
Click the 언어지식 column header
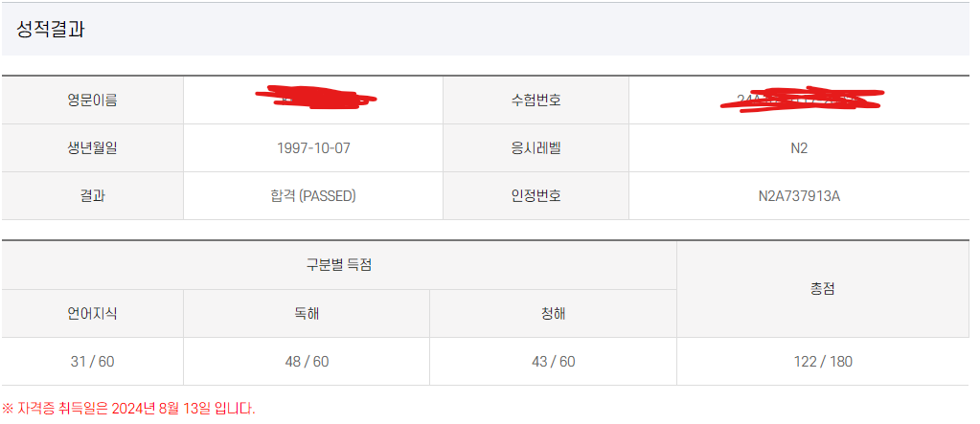pyautogui.click(x=92, y=313)
